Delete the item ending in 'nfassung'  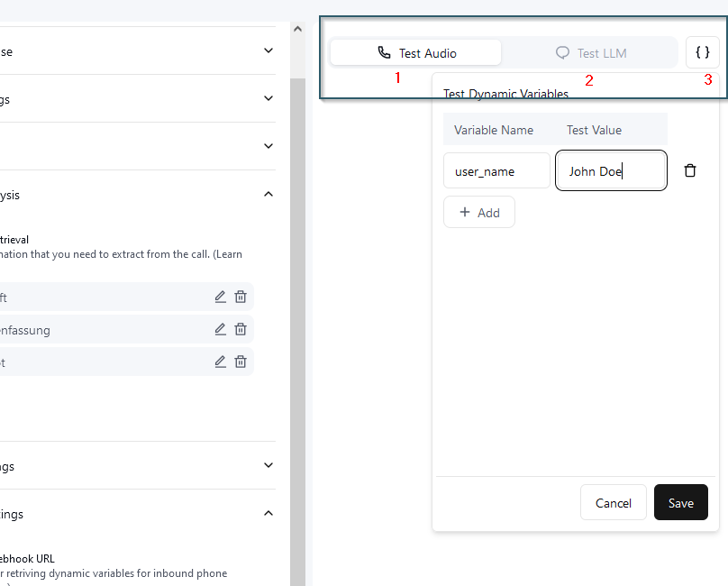point(241,329)
